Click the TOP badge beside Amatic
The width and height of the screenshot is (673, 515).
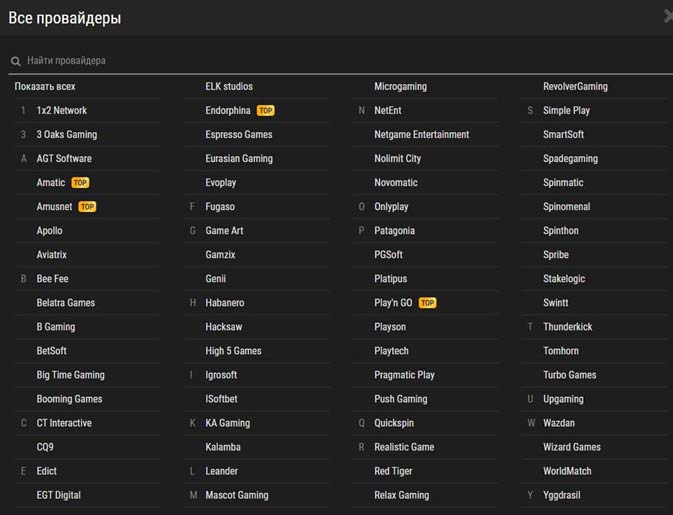pyautogui.click(x=80, y=183)
